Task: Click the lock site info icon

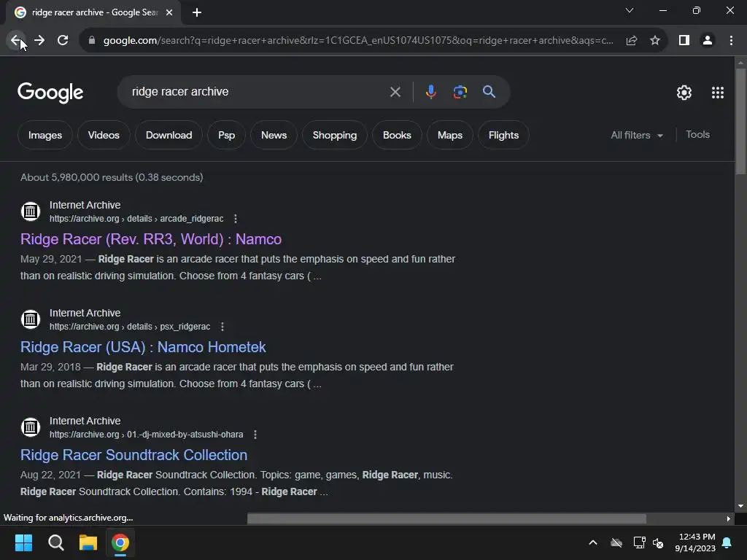Action: point(92,41)
